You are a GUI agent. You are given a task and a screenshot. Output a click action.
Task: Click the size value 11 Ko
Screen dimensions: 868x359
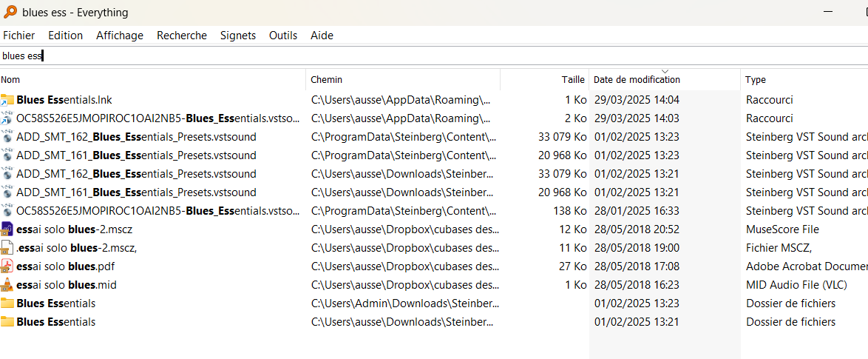[x=573, y=248]
